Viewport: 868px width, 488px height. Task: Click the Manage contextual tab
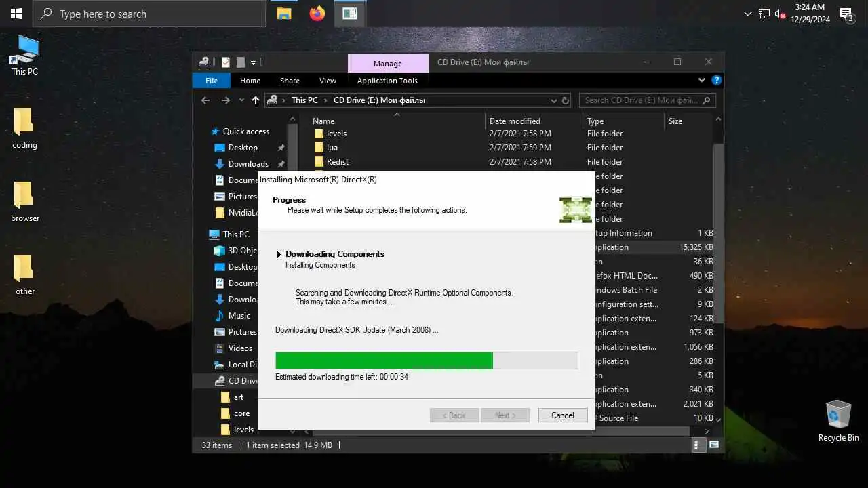click(388, 63)
